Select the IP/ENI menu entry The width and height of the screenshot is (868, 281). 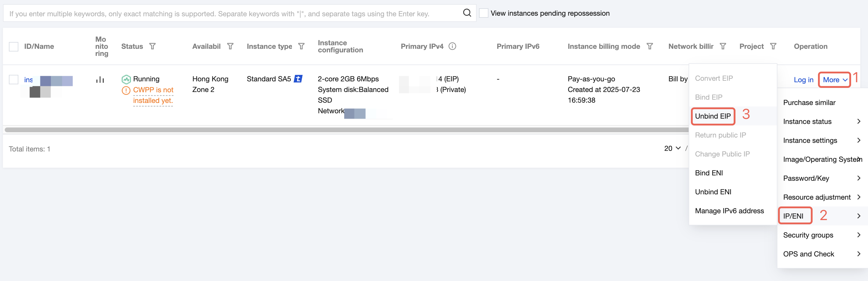822,216
